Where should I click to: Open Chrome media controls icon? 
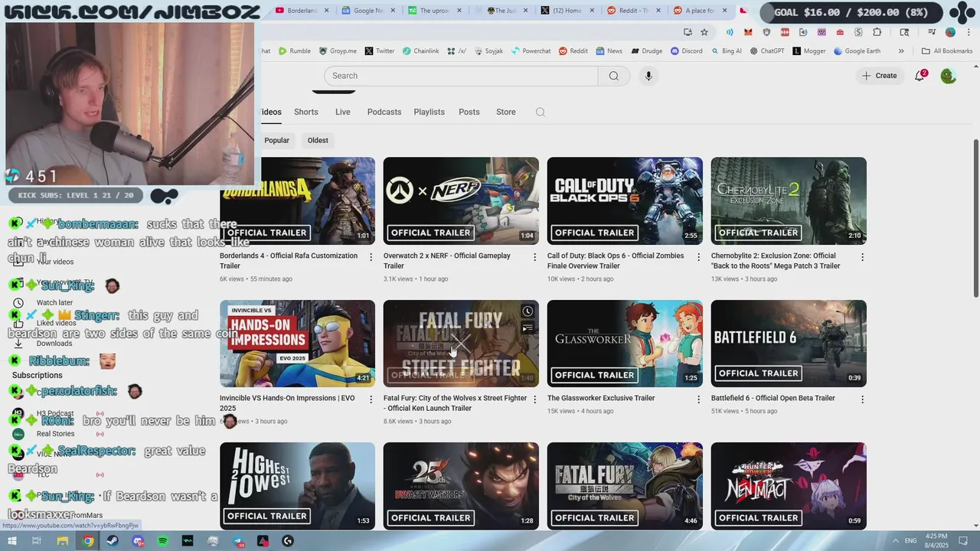(932, 32)
